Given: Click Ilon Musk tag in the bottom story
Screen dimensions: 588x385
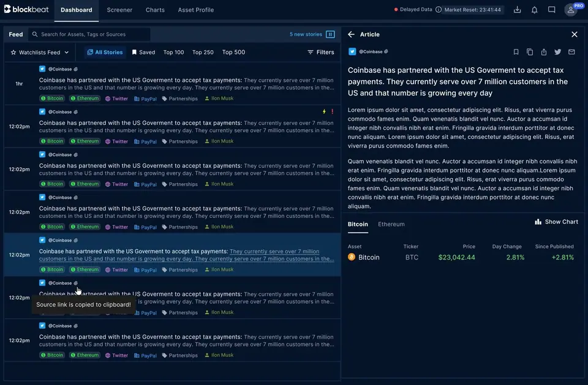Looking at the screenshot, I should (x=219, y=355).
